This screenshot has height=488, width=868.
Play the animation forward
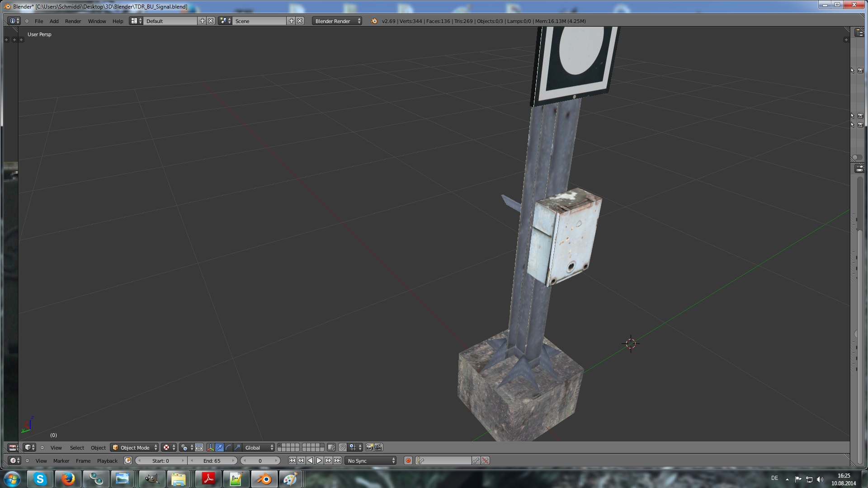[x=319, y=460]
